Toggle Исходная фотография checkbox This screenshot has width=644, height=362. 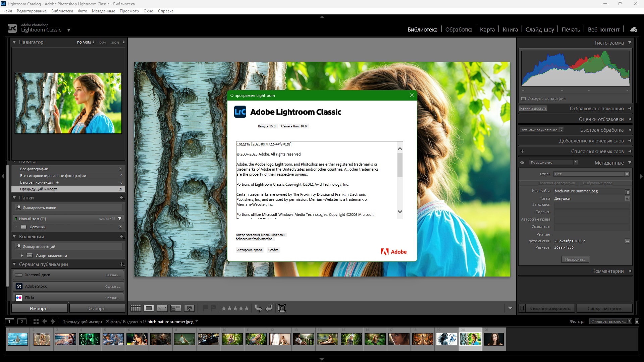click(523, 99)
